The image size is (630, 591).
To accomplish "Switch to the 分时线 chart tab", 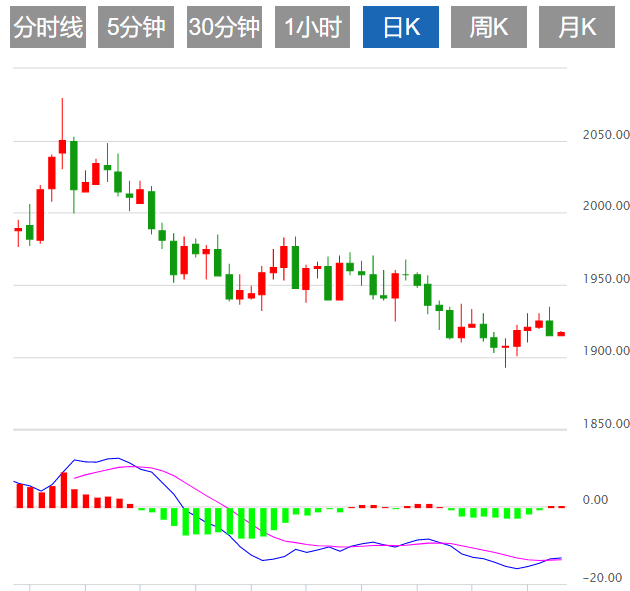I will point(48,27).
